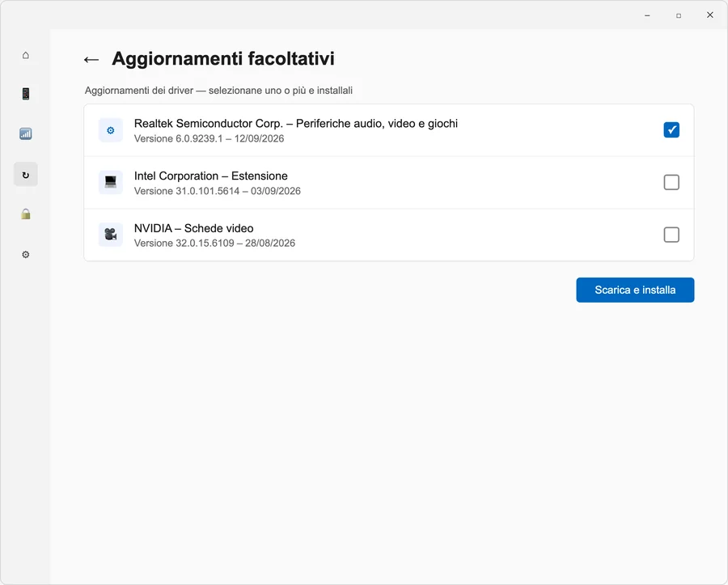Click the Aggiornamenti facoltativi heading
This screenshot has width=728, height=585.
coord(223,59)
